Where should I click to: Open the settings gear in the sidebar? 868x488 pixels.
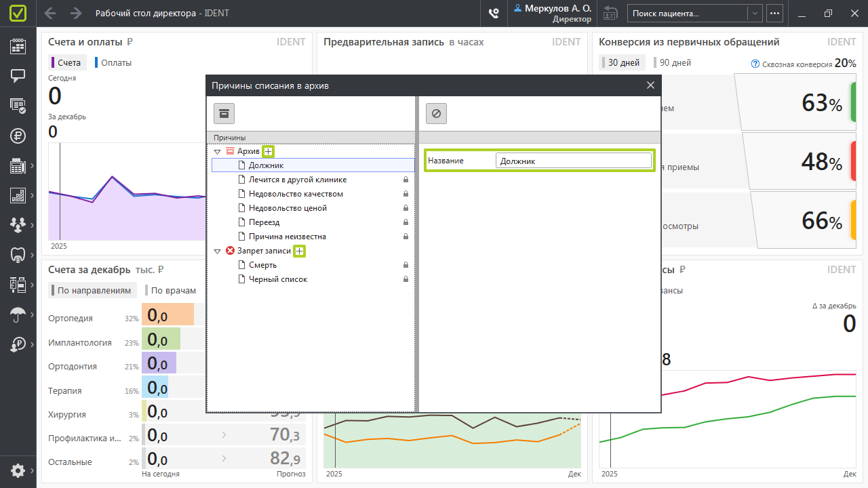[18, 470]
